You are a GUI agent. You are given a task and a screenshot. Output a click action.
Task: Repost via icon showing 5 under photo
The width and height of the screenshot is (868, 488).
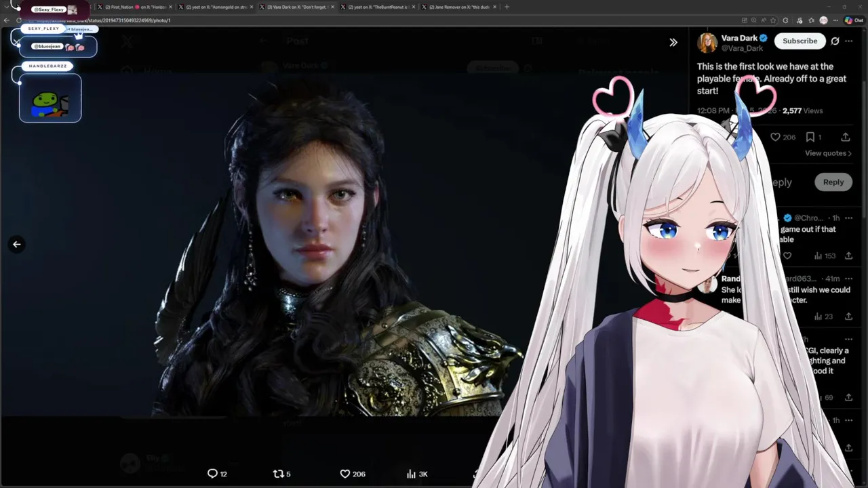click(x=281, y=474)
